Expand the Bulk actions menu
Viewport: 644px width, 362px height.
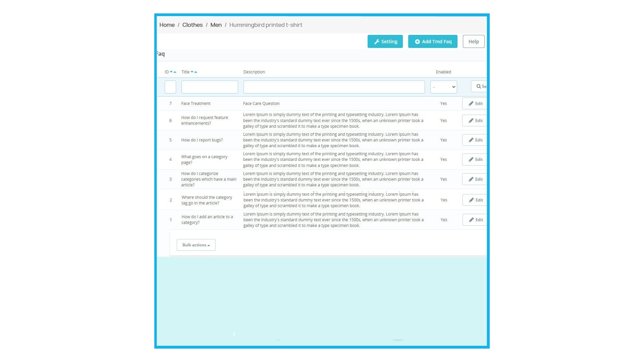(x=196, y=245)
